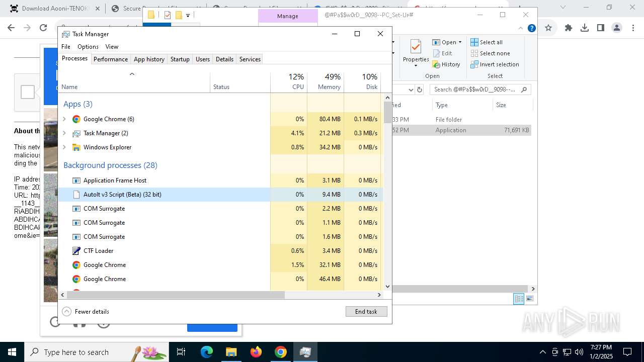
Task: Click the End task button
Action: [366, 312]
